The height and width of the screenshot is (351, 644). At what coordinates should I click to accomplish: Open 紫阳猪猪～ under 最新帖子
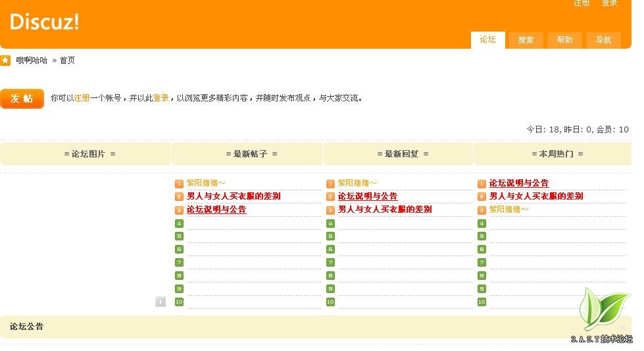(206, 183)
